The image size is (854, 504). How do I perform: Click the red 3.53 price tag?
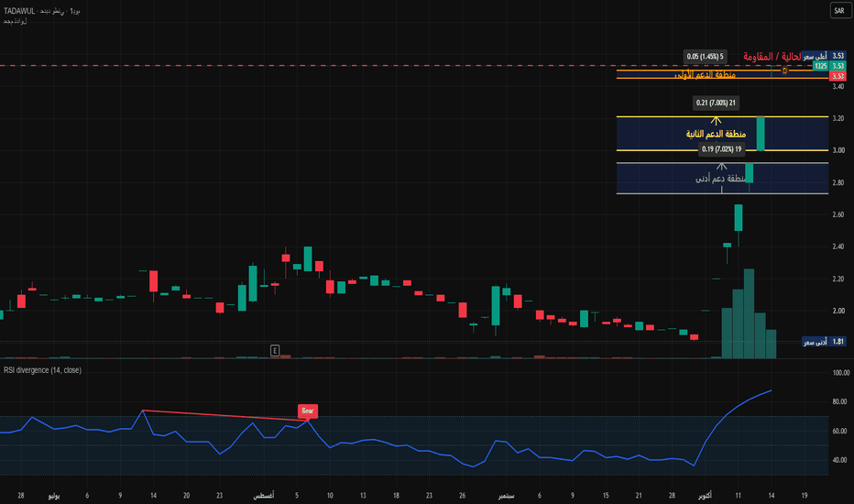coord(838,76)
